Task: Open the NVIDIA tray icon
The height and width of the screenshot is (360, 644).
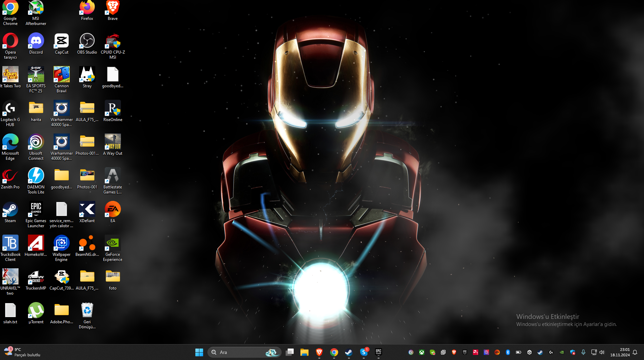Action: click(x=562, y=352)
